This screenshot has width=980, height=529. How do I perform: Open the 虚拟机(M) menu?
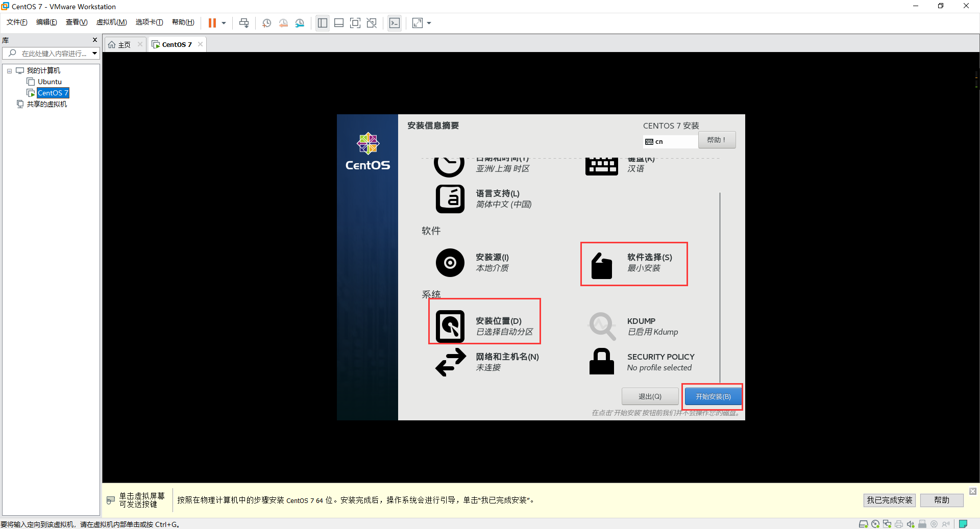[x=111, y=22]
